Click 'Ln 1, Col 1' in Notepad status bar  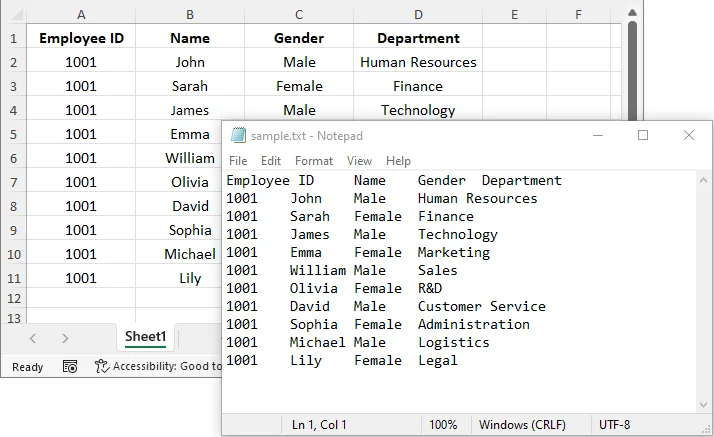click(319, 425)
